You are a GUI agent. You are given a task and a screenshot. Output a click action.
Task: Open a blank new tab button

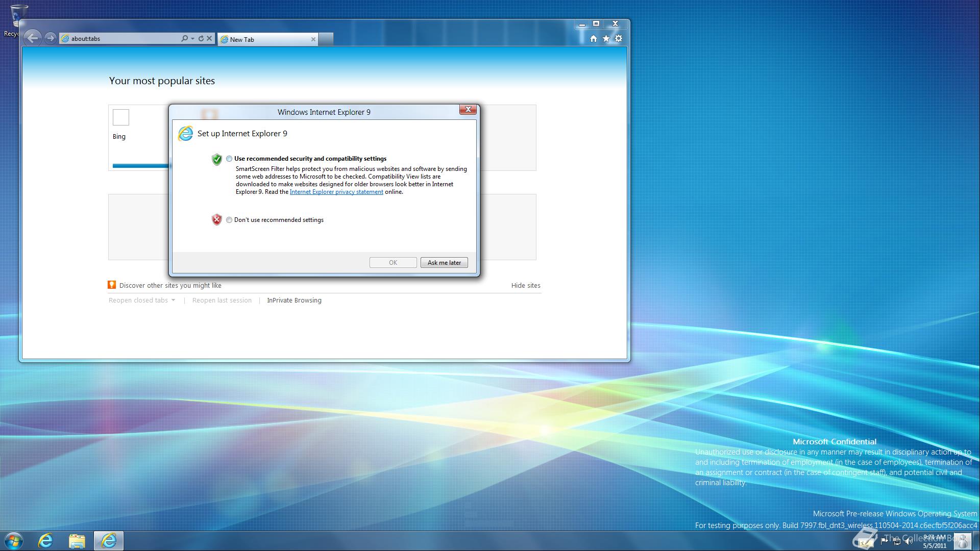pos(326,39)
